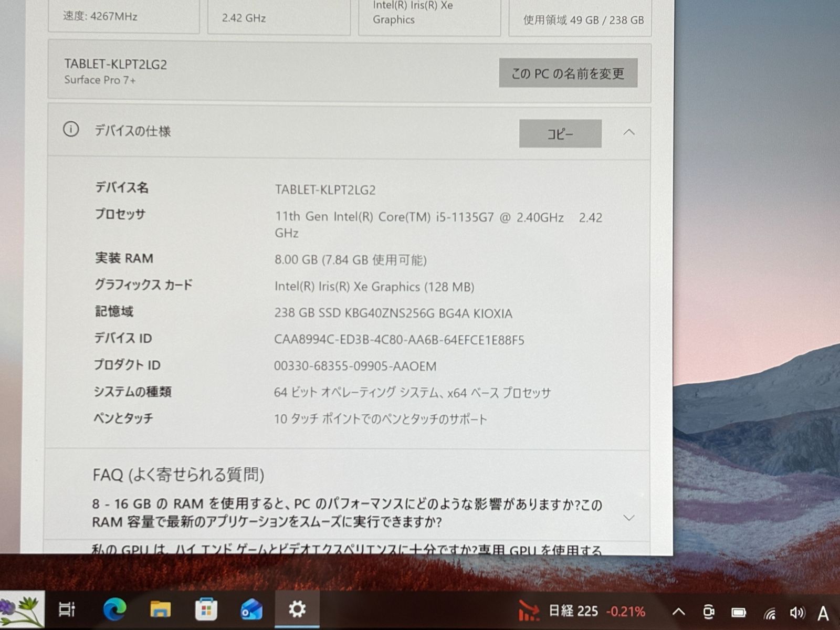The height and width of the screenshot is (630, 840).
Task: Click the TABLET-KLPT2LG2 device name value
Action: pyautogui.click(x=325, y=190)
